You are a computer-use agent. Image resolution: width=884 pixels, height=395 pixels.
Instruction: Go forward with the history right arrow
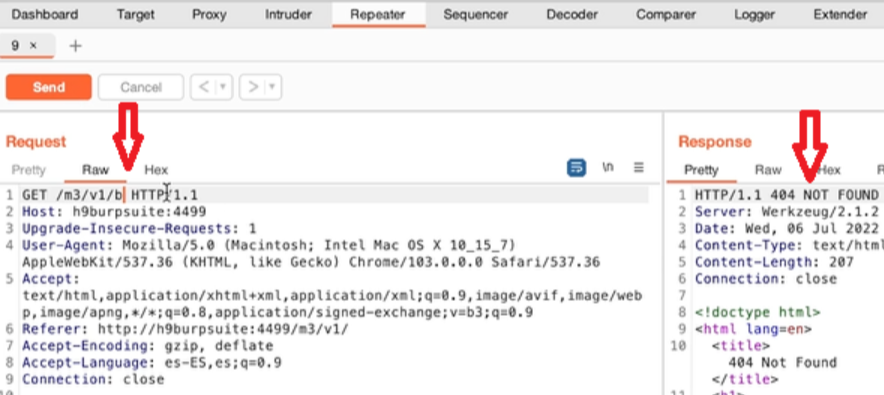coord(253,87)
